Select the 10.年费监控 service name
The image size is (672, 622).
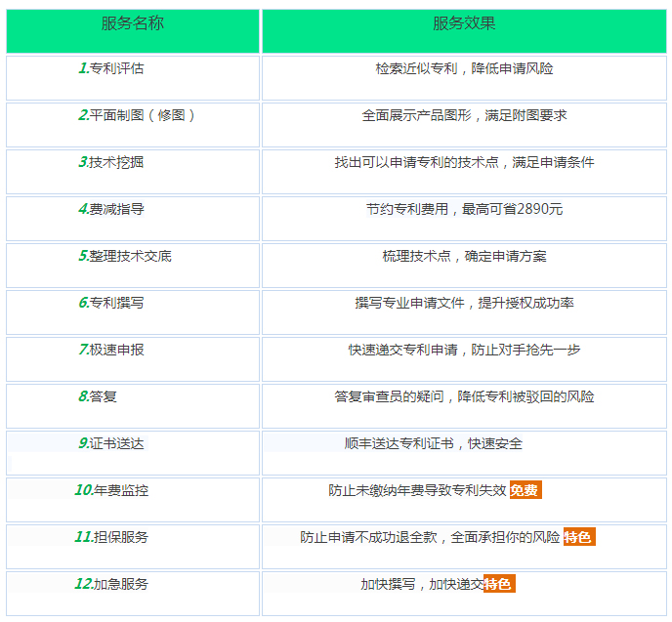[x=111, y=490]
